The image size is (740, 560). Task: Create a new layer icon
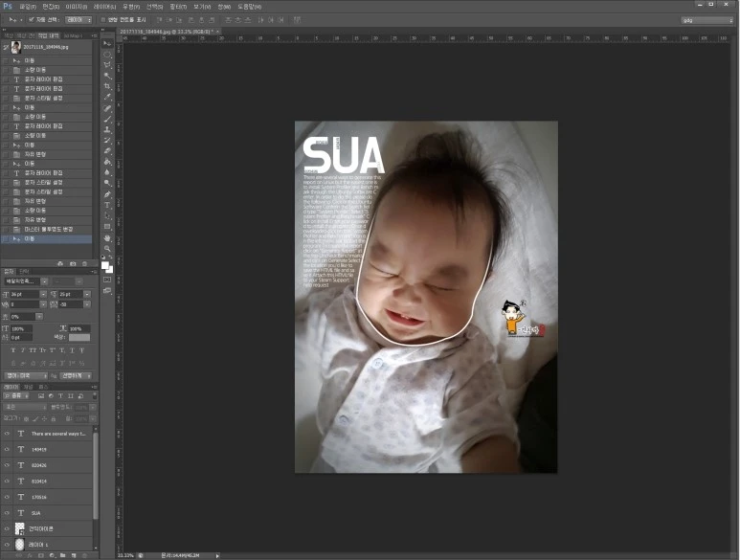[74, 556]
